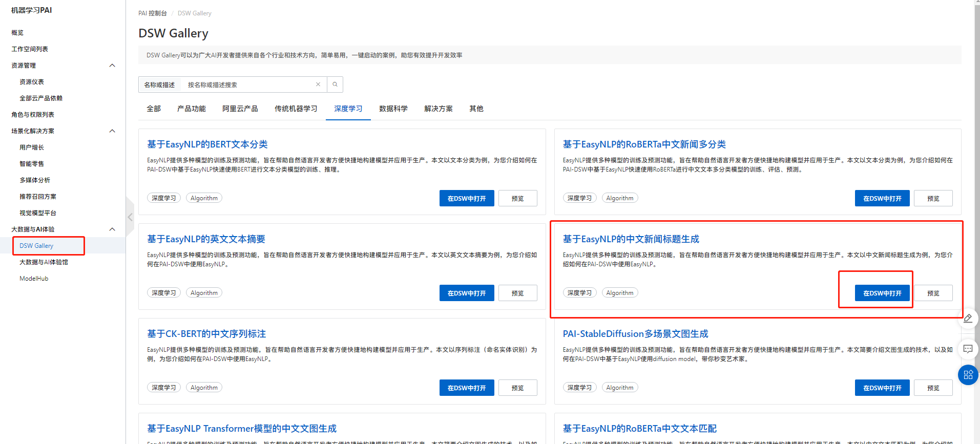
Task: Open 英文文本摘要 case in DSW
Action: tap(467, 293)
